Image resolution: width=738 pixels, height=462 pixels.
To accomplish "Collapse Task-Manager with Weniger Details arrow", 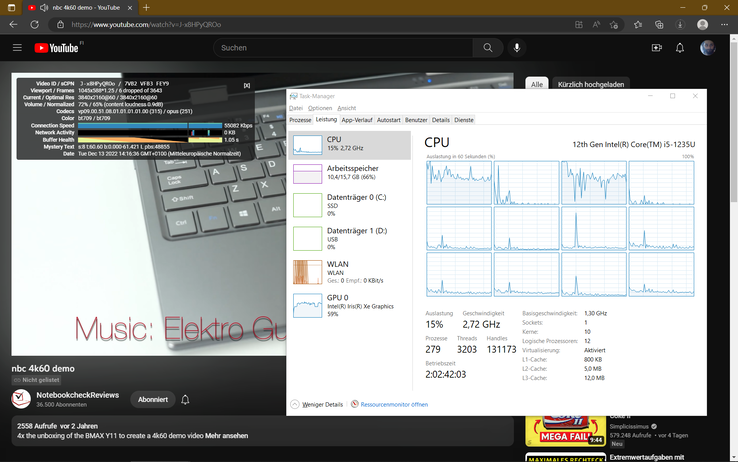I will (295, 404).
